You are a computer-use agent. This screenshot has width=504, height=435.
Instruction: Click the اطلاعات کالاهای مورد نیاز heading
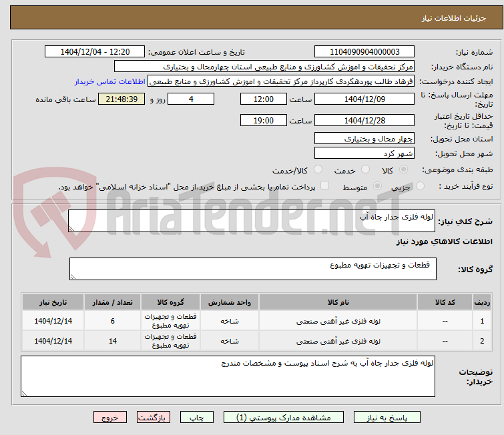pos(444,242)
